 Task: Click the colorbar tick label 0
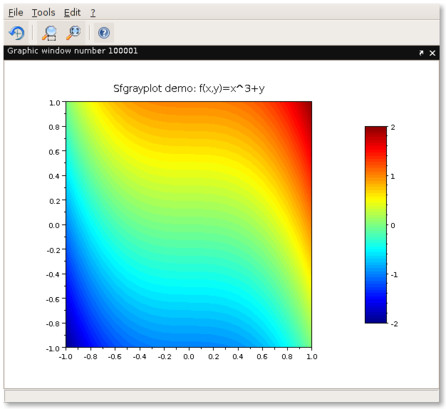pos(393,225)
